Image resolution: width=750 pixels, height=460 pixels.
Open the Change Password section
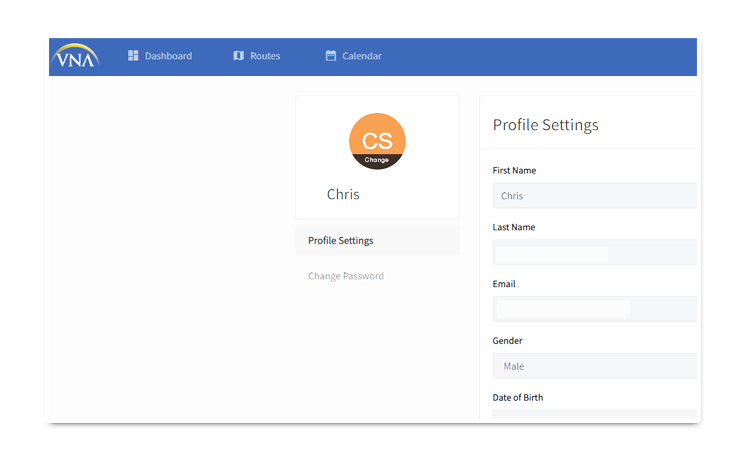(x=346, y=276)
